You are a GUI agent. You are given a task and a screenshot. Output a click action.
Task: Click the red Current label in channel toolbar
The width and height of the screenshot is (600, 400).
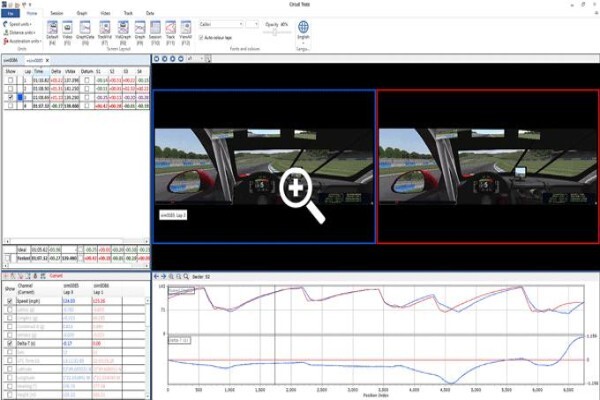(x=56, y=276)
